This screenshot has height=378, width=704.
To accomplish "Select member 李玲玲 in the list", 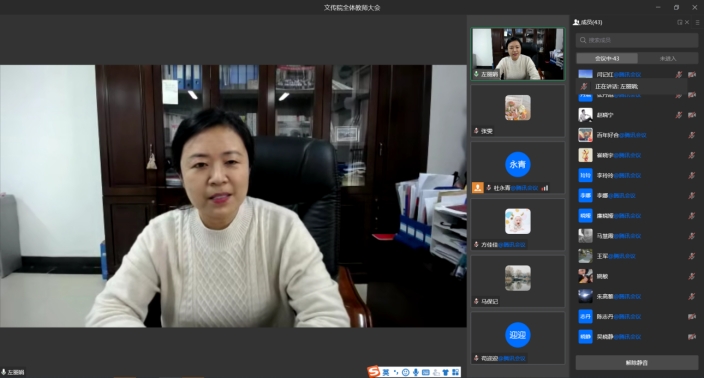I will point(637,176).
